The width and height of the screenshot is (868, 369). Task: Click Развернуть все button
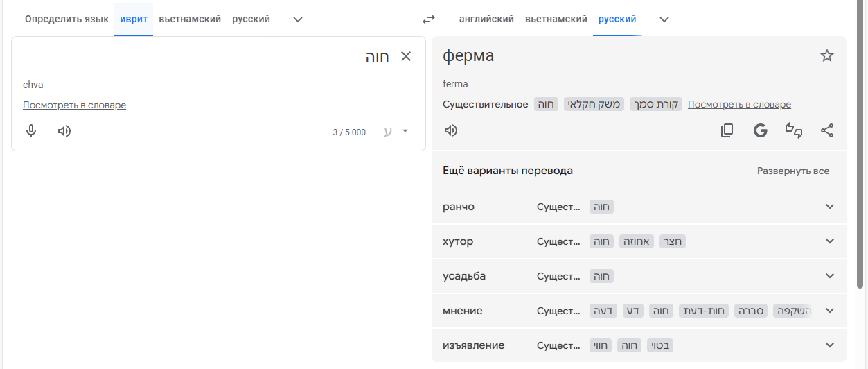(792, 171)
